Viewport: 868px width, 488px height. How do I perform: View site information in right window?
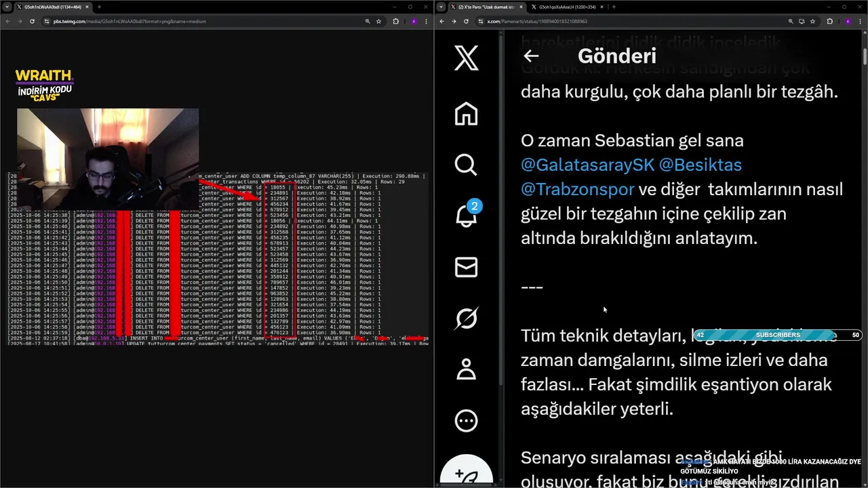[x=481, y=21]
